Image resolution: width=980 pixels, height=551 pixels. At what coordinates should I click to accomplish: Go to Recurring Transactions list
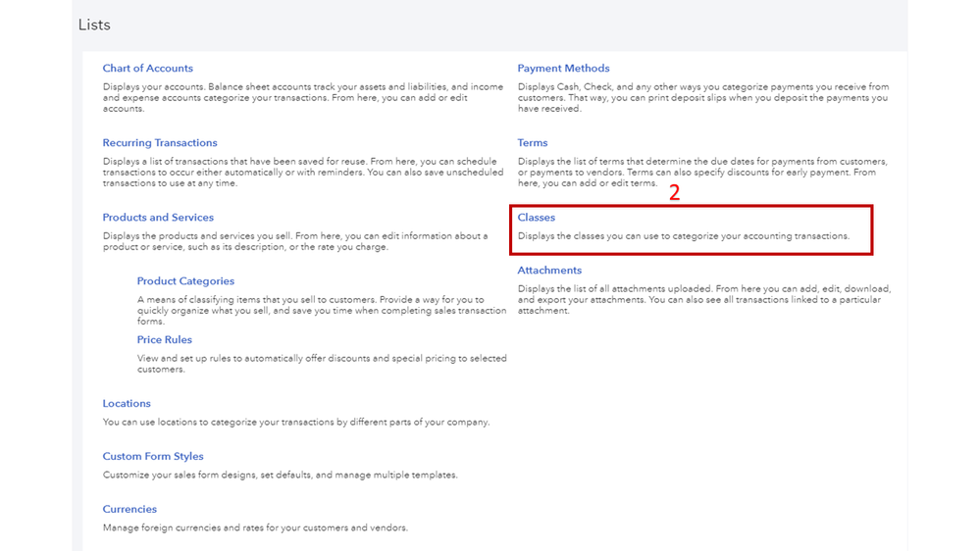tap(160, 143)
